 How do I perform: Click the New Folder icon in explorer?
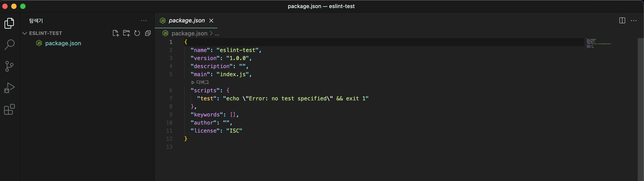point(126,33)
